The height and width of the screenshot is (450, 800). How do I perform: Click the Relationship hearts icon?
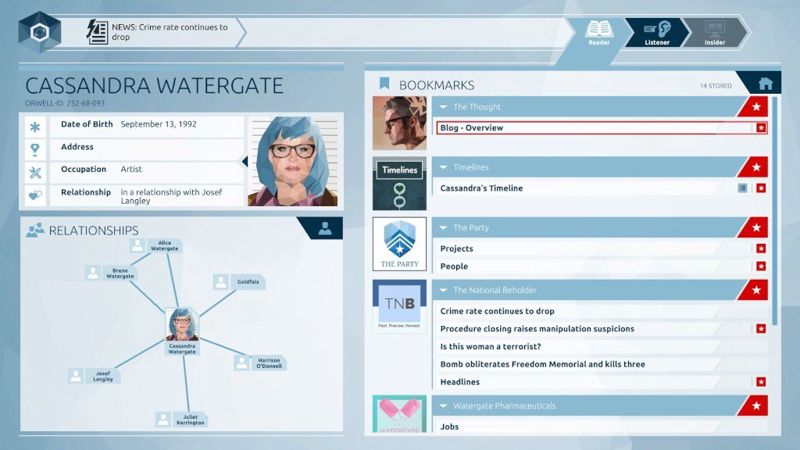pos(35,195)
